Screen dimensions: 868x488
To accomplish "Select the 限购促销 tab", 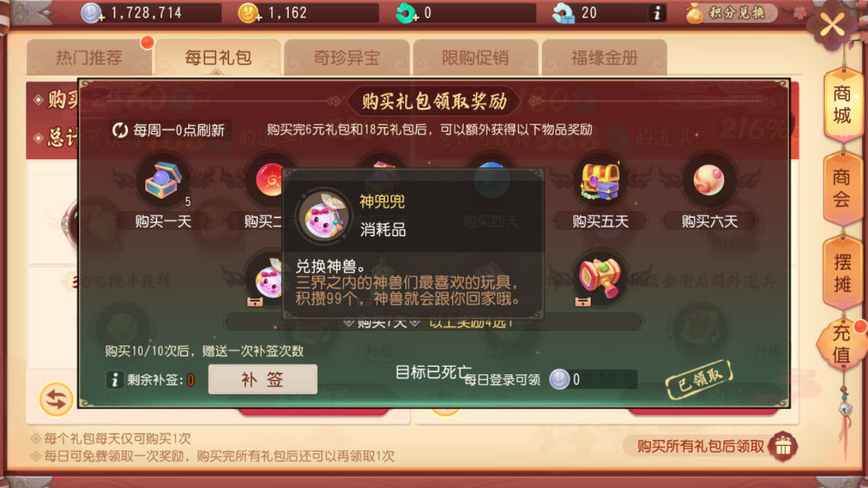I will click(x=475, y=57).
